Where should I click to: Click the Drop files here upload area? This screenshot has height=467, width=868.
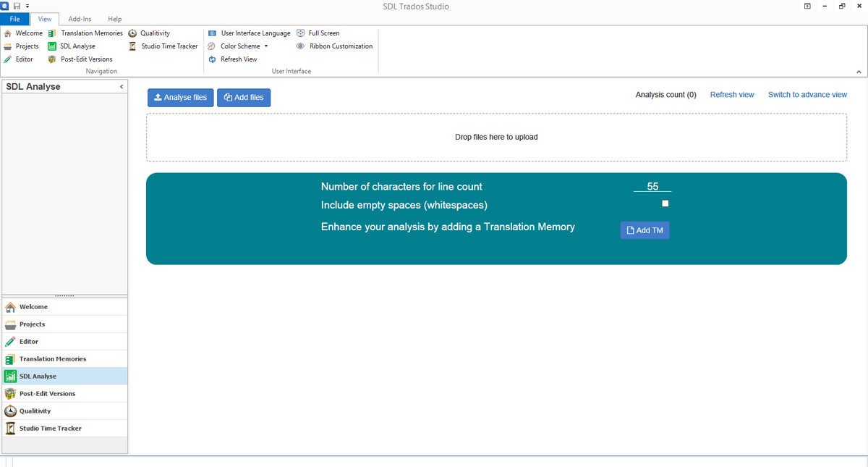pos(496,137)
